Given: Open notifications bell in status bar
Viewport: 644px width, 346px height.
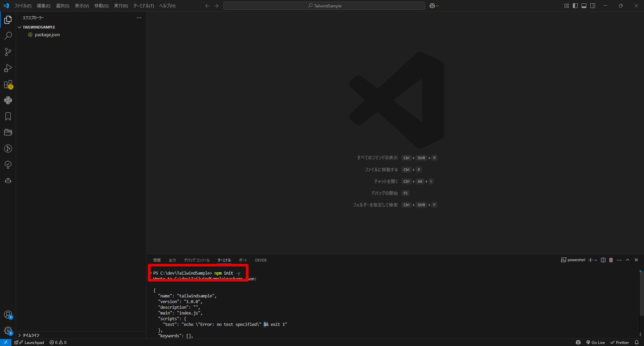Looking at the screenshot, I should click(x=637, y=342).
